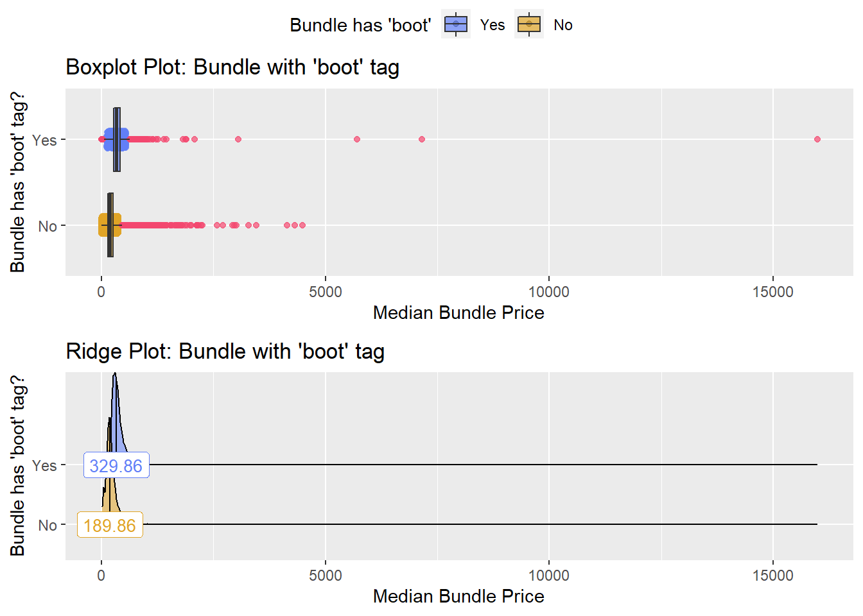Click the blue Yes boxplot box
This screenshot has width=863, height=616.
pyautogui.click(x=117, y=139)
